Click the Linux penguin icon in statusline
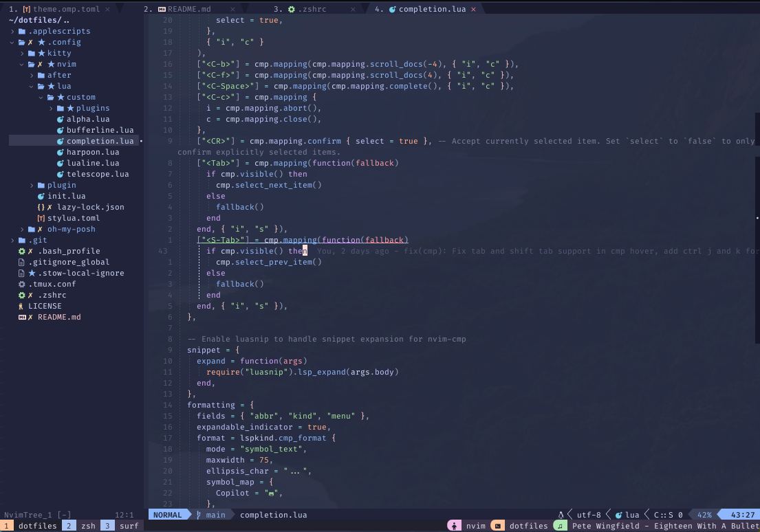Image resolution: width=760 pixels, height=532 pixels. [x=561, y=515]
